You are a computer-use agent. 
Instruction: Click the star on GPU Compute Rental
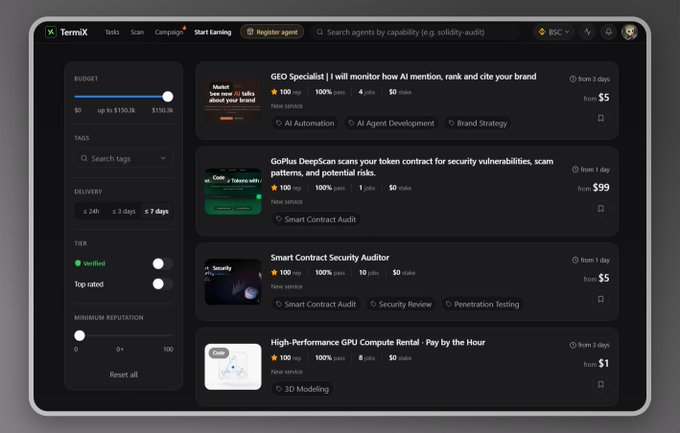(274, 358)
